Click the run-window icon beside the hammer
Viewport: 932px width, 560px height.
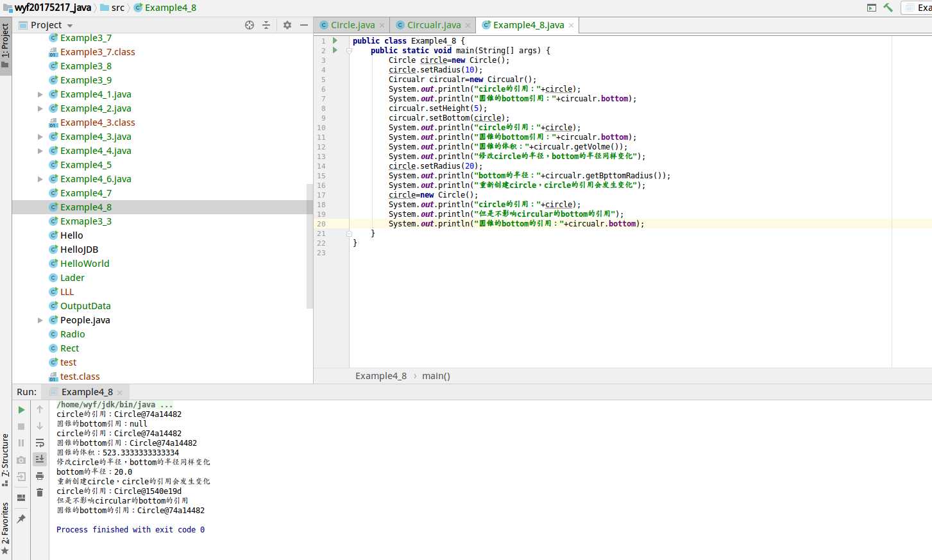(x=871, y=8)
